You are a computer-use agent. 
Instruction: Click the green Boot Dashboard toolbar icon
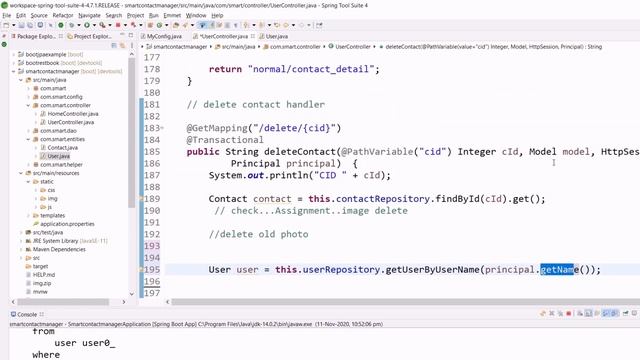[60, 25]
